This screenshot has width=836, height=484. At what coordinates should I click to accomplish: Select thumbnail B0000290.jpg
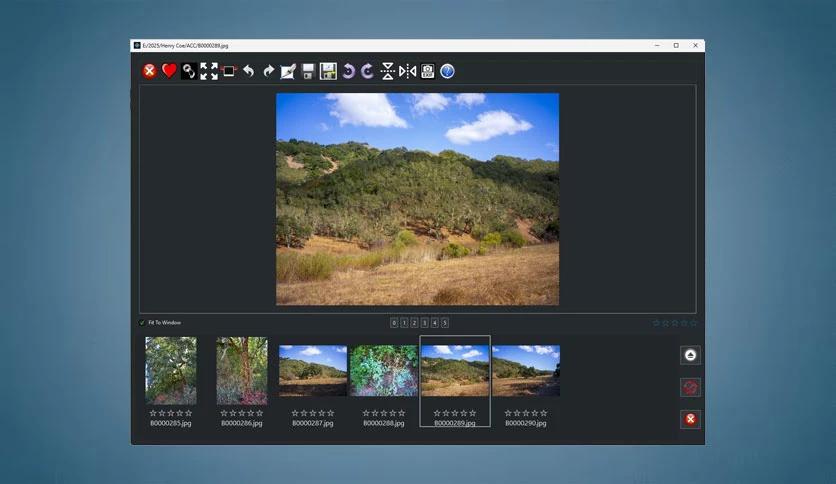tap(526, 370)
